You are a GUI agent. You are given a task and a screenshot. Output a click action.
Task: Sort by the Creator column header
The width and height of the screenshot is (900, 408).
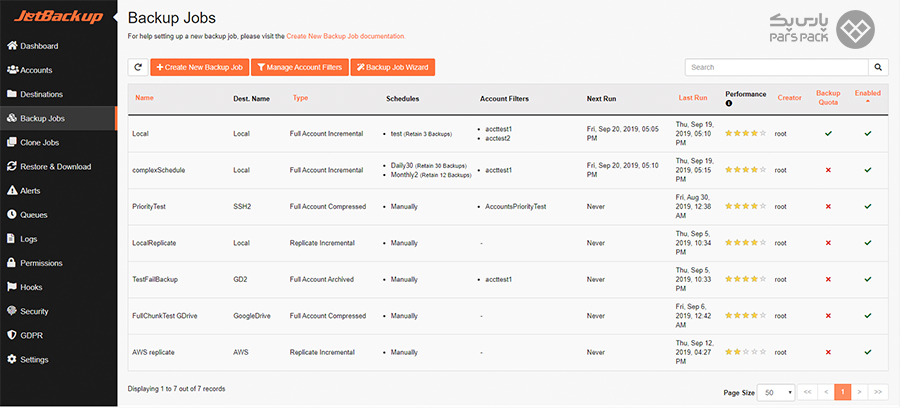[789, 98]
